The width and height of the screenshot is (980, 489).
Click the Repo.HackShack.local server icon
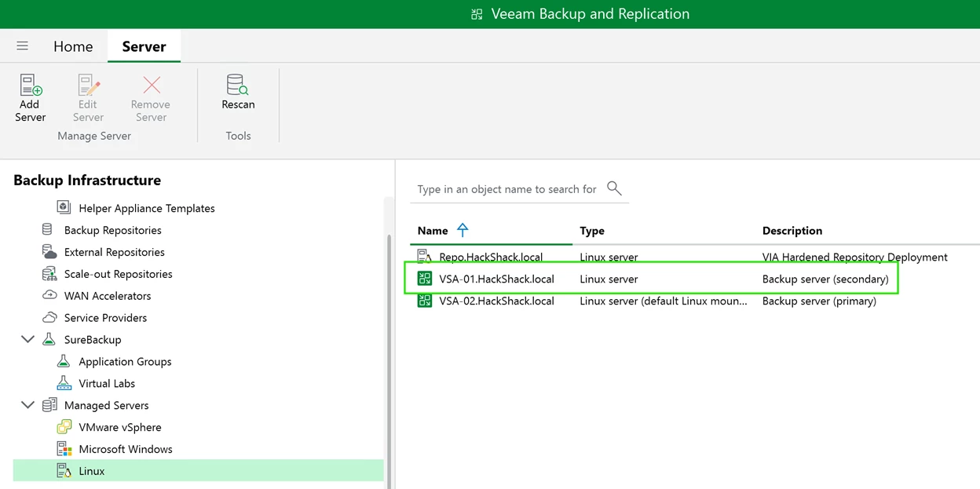425,257
